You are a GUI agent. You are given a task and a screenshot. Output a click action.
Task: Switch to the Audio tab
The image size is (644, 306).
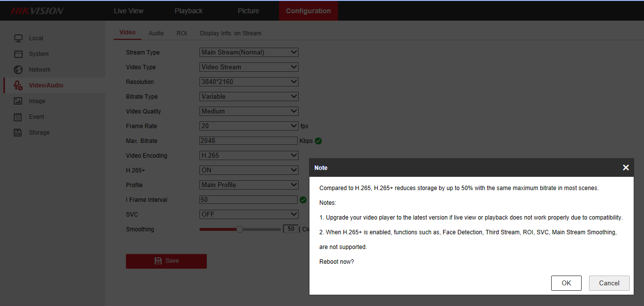(x=156, y=33)
